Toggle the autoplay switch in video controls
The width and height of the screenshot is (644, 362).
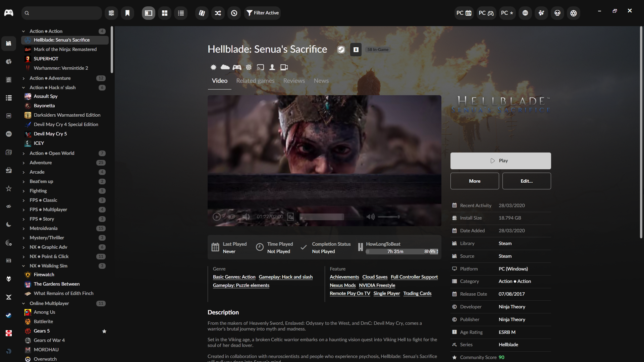pyautogui.click(x=231, y=217)
